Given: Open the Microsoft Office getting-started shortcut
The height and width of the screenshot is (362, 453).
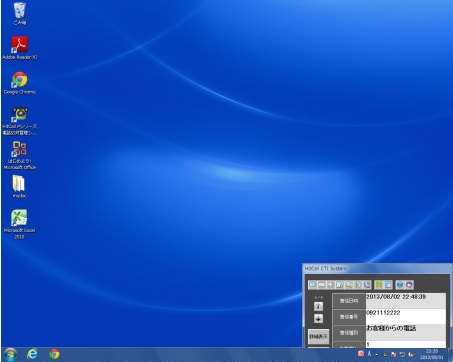Looking at the screenshot, I should 19,155.
